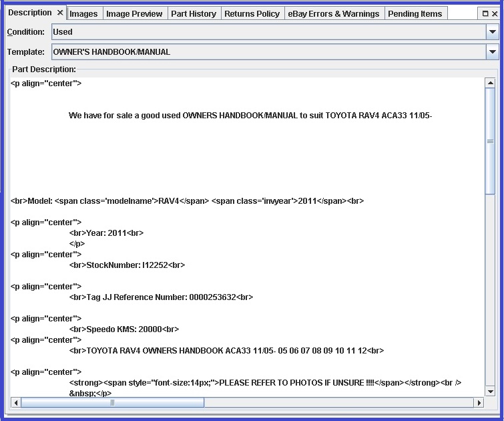Click the vertical scrollbar down arrow
The width and height of the screenshot is (504, 421).
(x=490, y=391)
